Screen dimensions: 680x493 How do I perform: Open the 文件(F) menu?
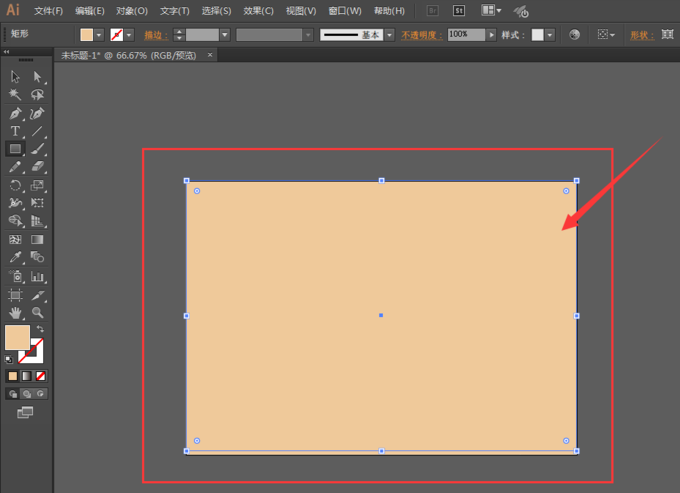point(47,11)
